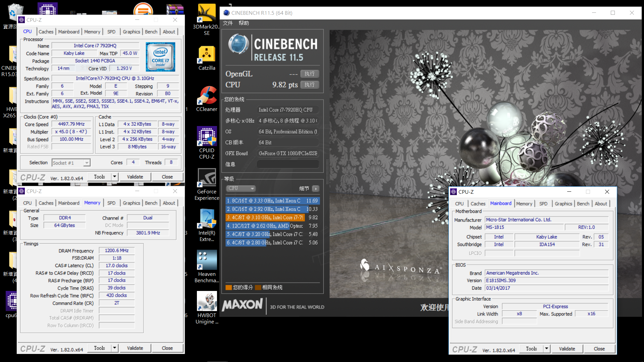
Task: Open Memory tab in Mainboard CPU-Z window
Action: (x=524, y=203)
